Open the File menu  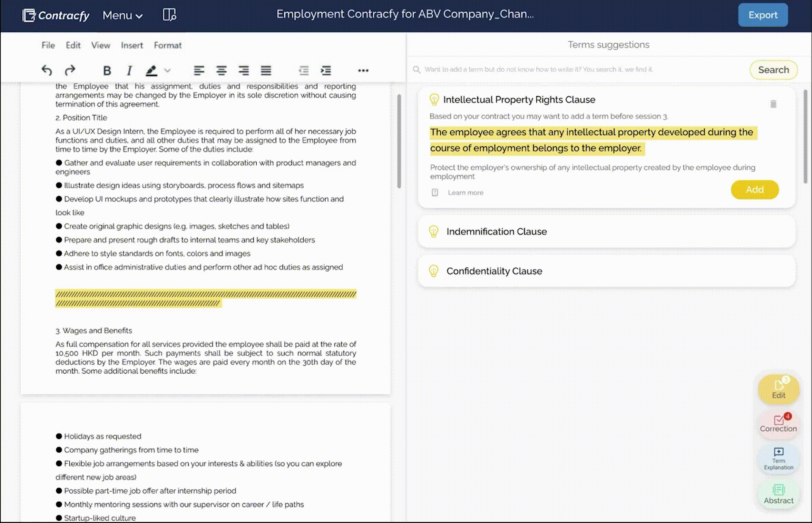tap(48, 45)
